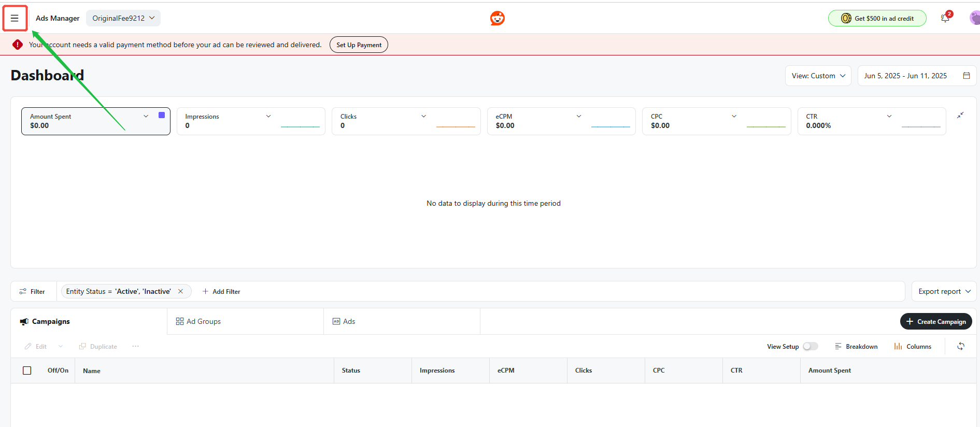Expand the Impressions metric dropdown

point(268,116)
